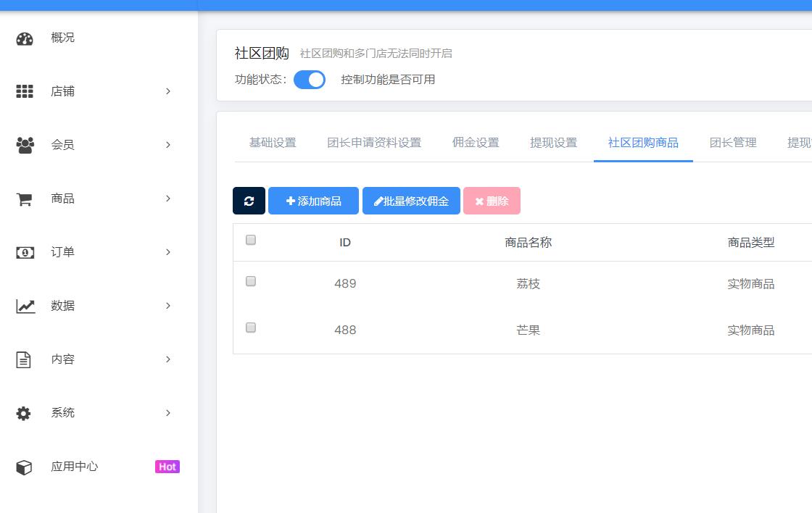Open 概况 in the sidebar
The image size is (812, 513).
click(x=62, y=38)
